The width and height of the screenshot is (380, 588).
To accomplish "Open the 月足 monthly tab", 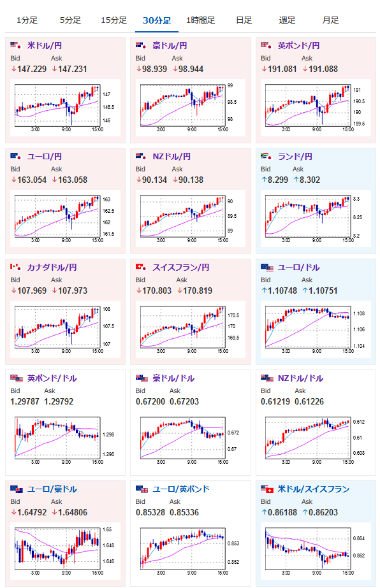I will 330,20.
